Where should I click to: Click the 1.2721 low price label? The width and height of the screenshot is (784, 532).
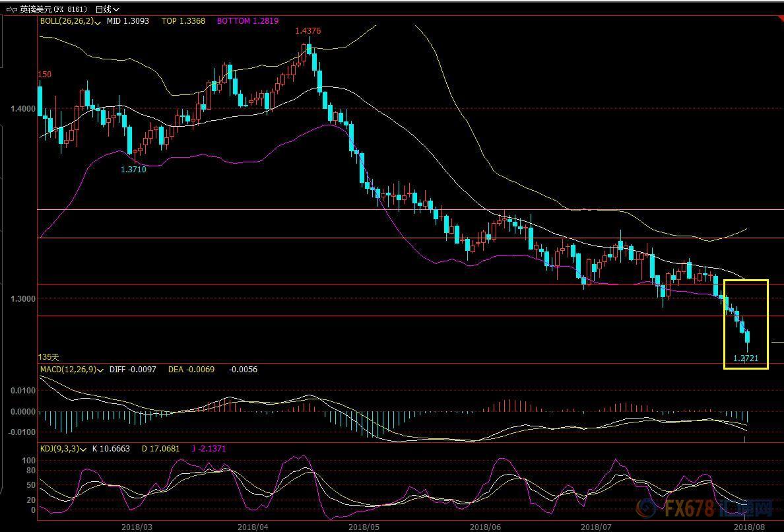[746, 358]
